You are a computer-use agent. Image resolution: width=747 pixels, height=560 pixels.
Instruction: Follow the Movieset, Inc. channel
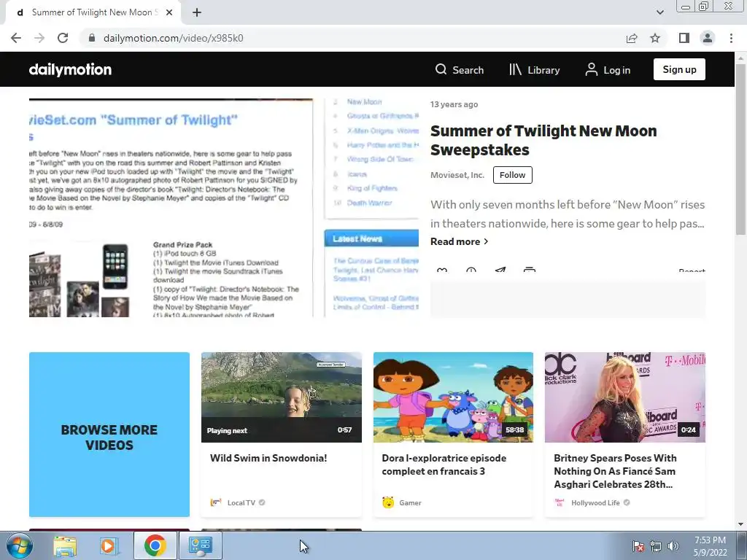513,175
